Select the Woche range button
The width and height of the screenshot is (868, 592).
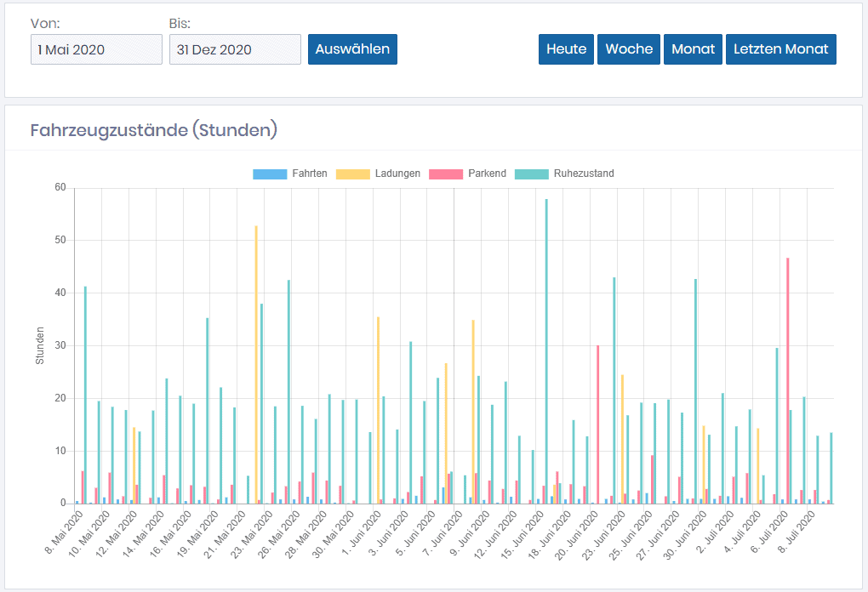629,49
